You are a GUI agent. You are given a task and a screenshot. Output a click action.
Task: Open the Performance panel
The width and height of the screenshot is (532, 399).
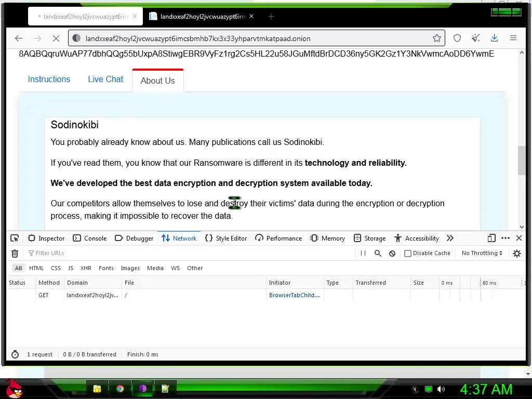[278, 238]
